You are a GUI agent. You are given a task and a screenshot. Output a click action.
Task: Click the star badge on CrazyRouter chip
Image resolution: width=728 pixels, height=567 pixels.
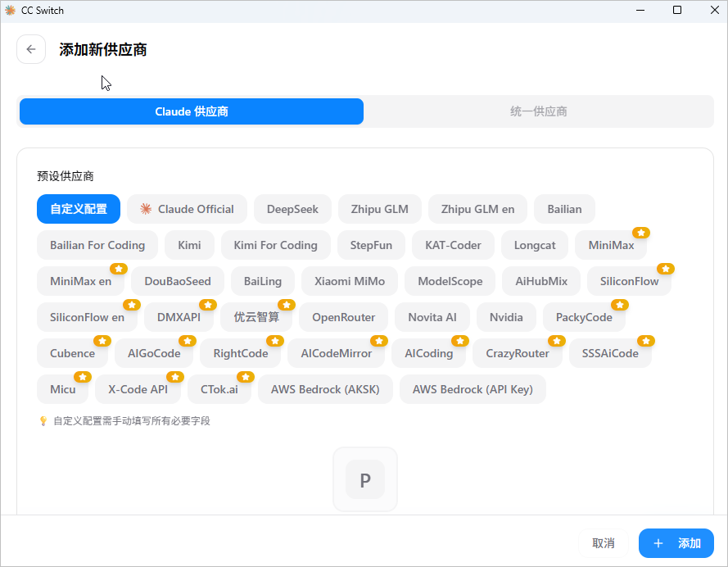558,340
